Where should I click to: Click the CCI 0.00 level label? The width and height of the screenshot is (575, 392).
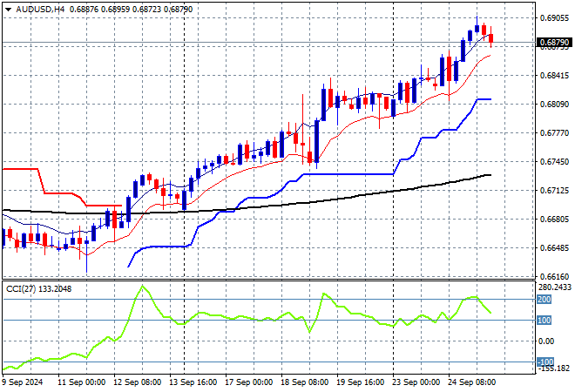[x=546, y=341]
